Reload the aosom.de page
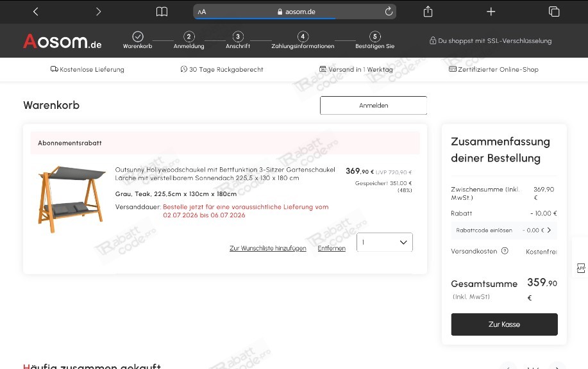588x369 pixels. [389, 12]
